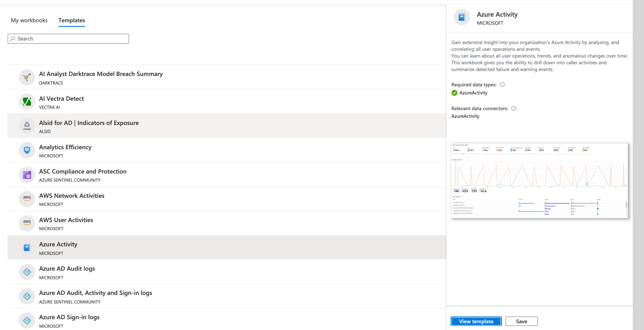Screen dimensions: 644x330
Task: Click the ASC Compliance and Protection icon
Action: pos(27,174)
